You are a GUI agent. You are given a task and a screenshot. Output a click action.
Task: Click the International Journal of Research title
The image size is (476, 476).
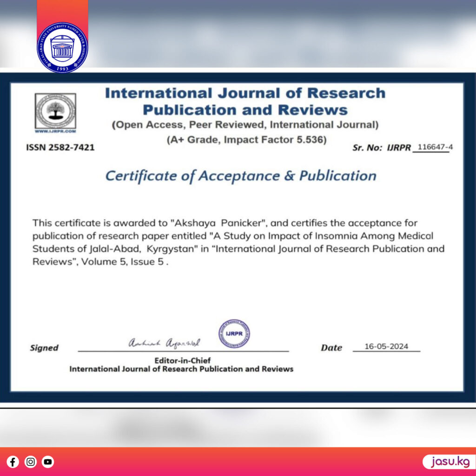pyautogui.click(x=245, y=101)
